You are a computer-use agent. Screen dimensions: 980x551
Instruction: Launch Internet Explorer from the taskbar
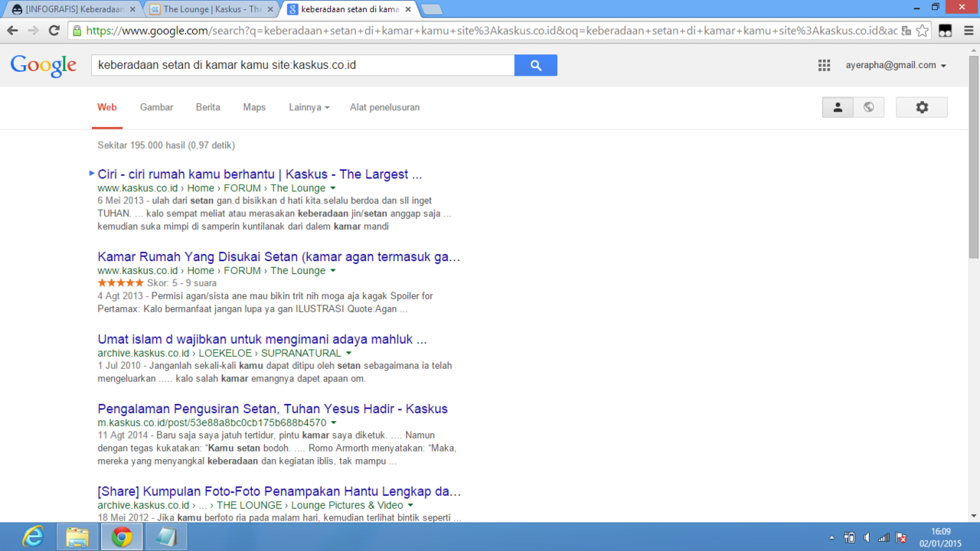coord(33,537)
